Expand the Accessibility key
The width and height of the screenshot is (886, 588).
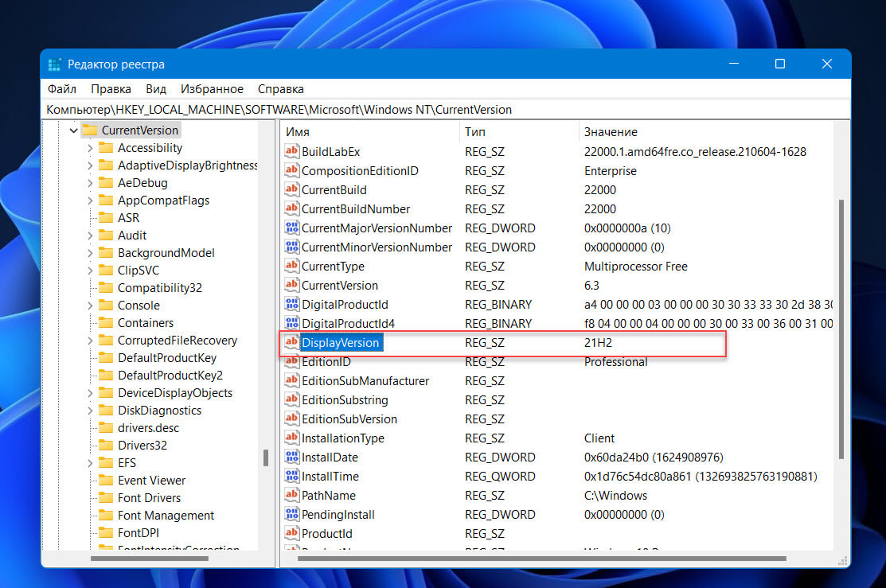90,148
